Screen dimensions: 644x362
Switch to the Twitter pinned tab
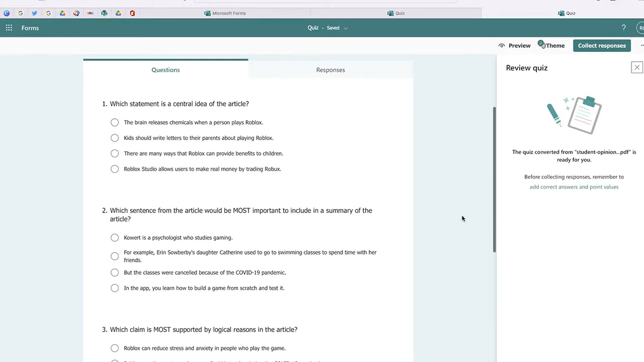(35, 13)
